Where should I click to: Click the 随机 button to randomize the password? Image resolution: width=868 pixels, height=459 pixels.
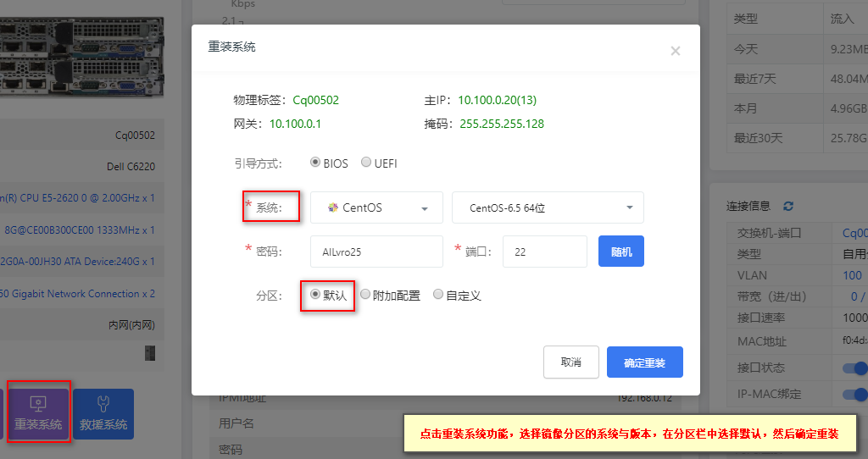[x=621, y=252]
